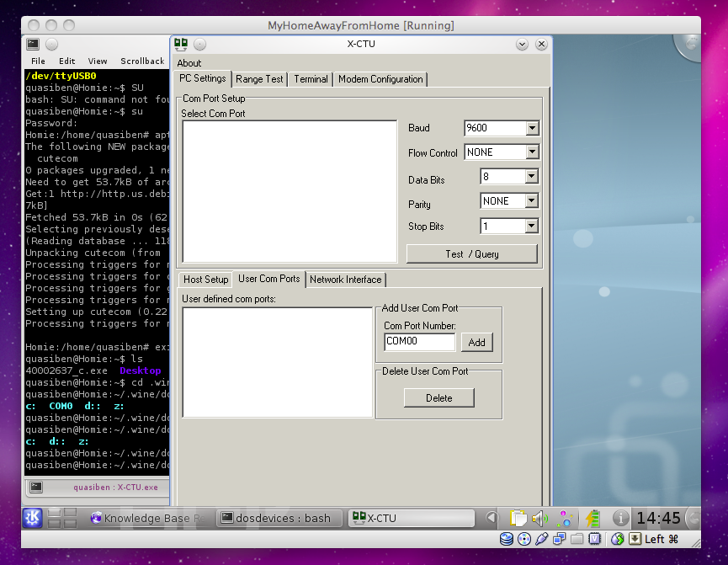Click the X-CTU window round pin button
Screen dimensions: 728x565
tap(199, 44)
